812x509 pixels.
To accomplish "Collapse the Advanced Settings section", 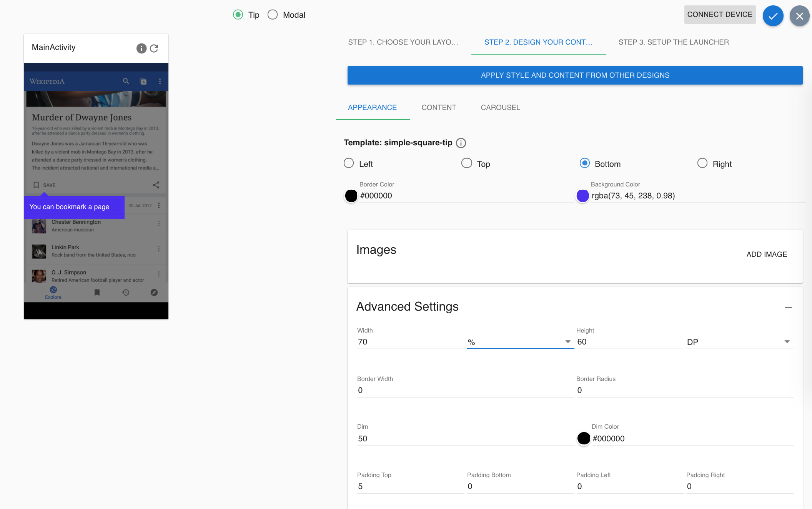I will 789,307.
